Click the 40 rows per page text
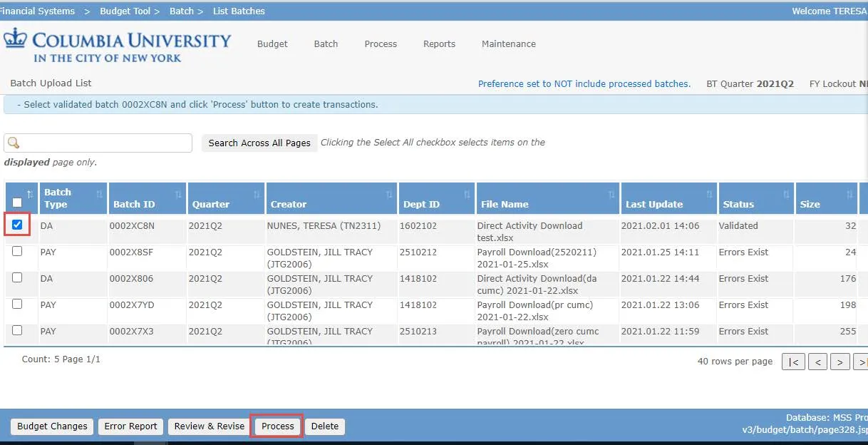Image resolution: width=868 pixels, height=445 pixels. click(x=735, y=362)
